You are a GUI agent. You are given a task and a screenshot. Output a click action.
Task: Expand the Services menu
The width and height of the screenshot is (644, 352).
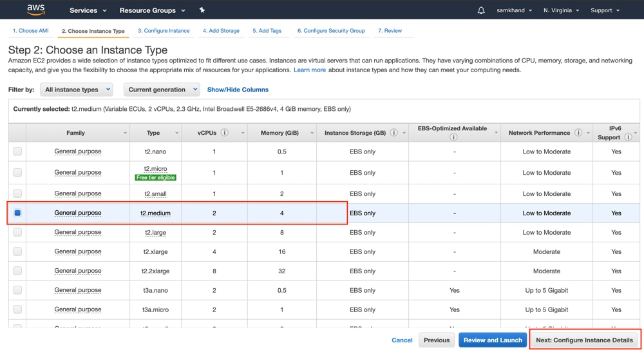(x=88, y=10)
